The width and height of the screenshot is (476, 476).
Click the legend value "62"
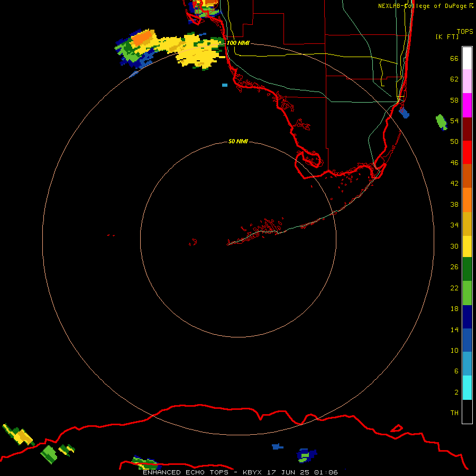tap(454, 79)
